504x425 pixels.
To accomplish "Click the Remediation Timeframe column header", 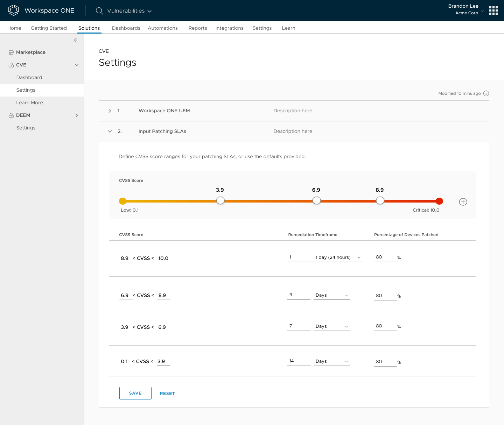I will click(x=313, y=235).
